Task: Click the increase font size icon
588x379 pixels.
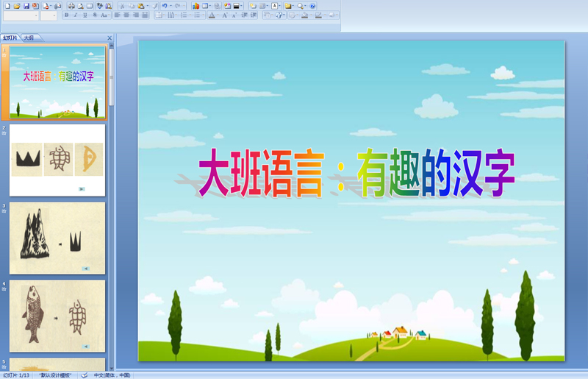Action: pos(225,15)
